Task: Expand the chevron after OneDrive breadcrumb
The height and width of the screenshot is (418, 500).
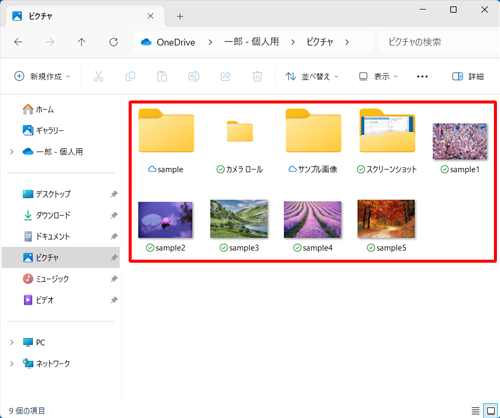Action: 210,42
